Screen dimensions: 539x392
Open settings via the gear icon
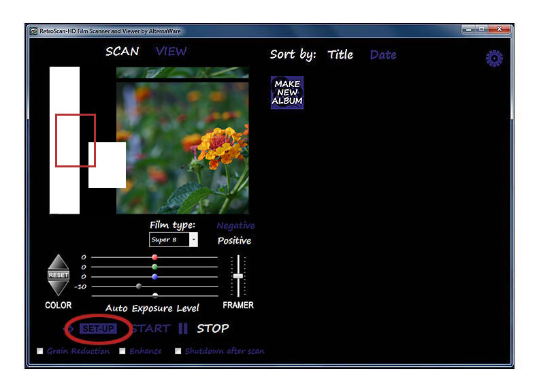(494, 59)
